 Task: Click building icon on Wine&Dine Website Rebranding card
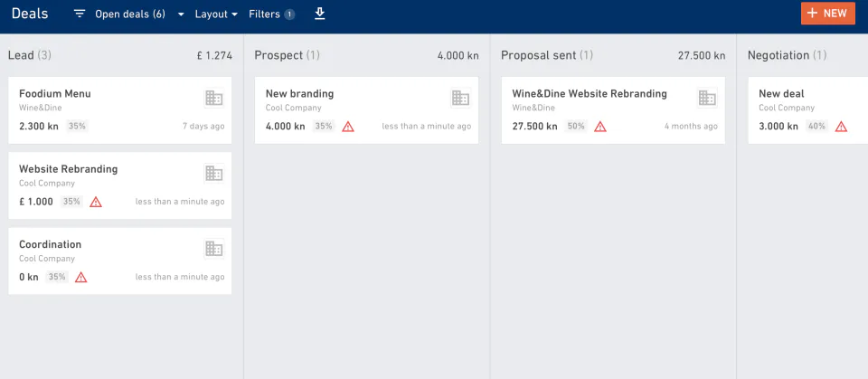click(x=707, y=98)
